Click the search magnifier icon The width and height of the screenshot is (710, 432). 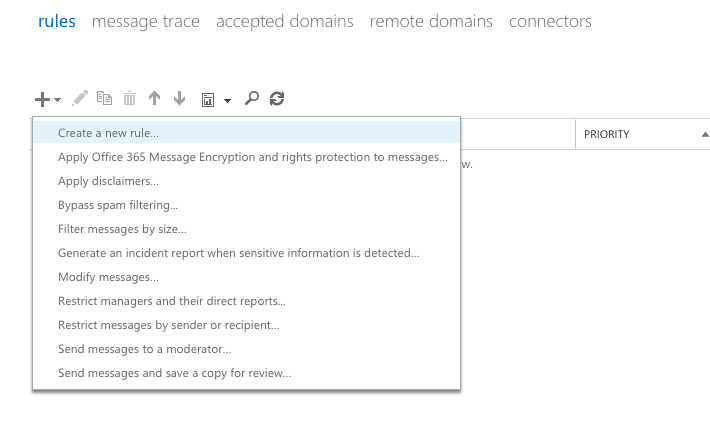pos(252,98)
